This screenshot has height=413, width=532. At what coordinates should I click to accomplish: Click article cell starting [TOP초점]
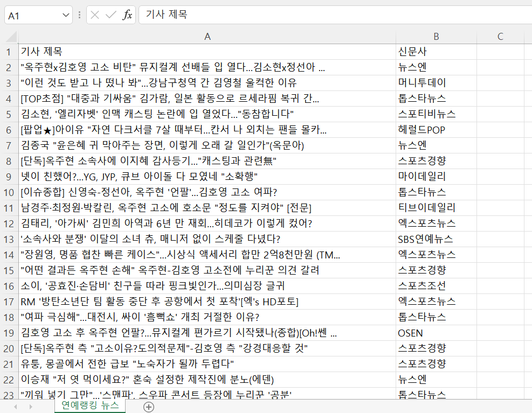click(207, 99)
